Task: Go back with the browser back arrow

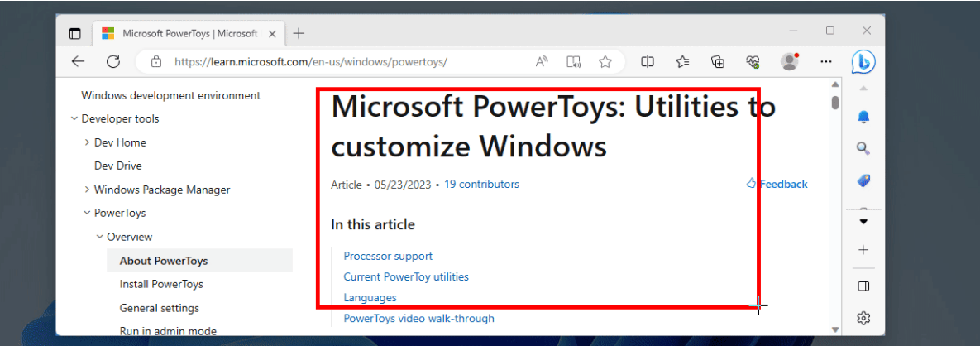Action: click(78, 61)
